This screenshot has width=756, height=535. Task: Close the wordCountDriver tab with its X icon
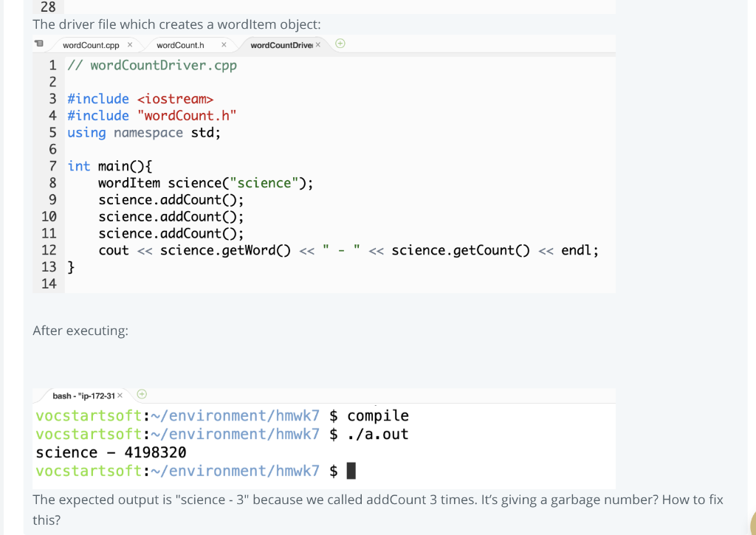click(317, 44)
